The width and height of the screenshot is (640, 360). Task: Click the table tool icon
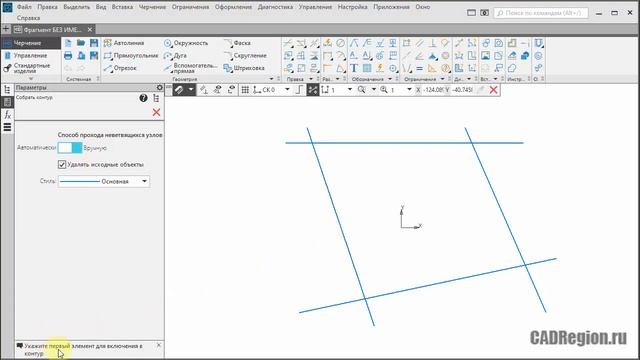point(367,68)
